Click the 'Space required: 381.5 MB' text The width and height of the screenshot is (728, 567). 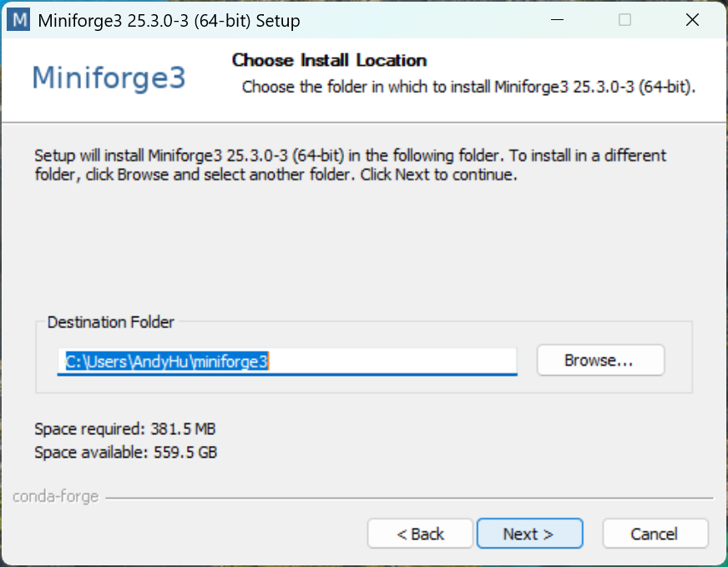125,428
